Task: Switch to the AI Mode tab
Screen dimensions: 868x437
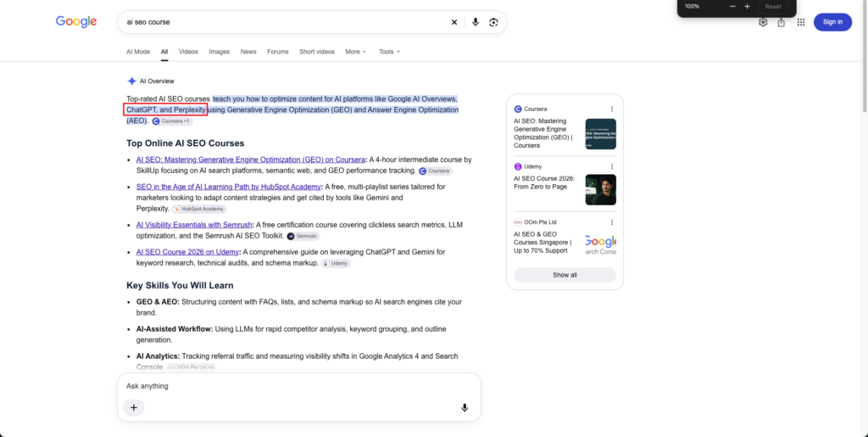Action: point(138,52)
